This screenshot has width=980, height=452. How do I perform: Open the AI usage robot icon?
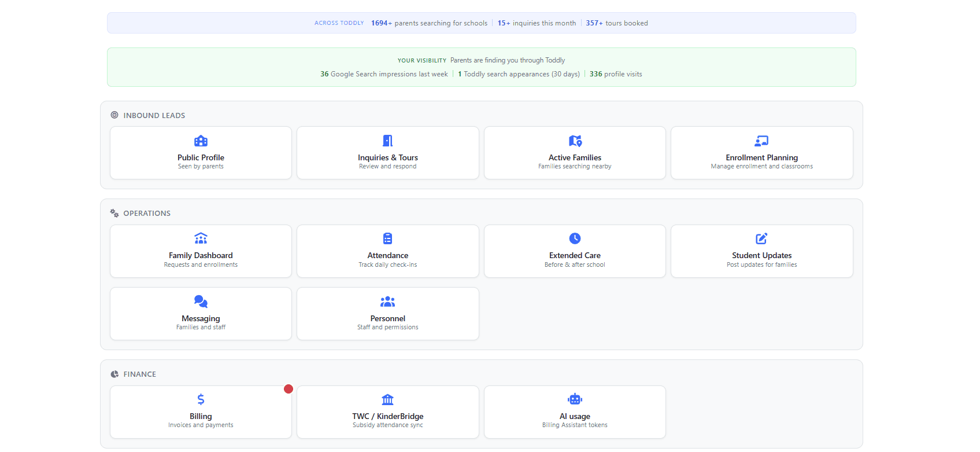575,399
